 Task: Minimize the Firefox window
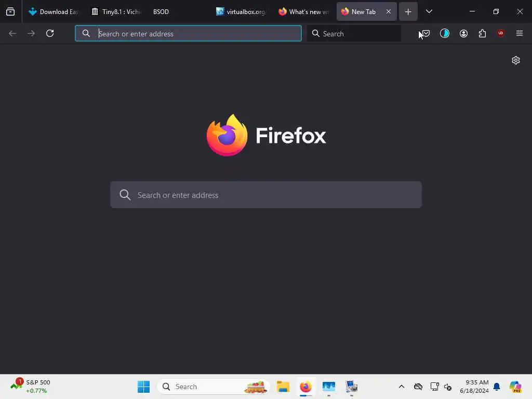[472, 11]
